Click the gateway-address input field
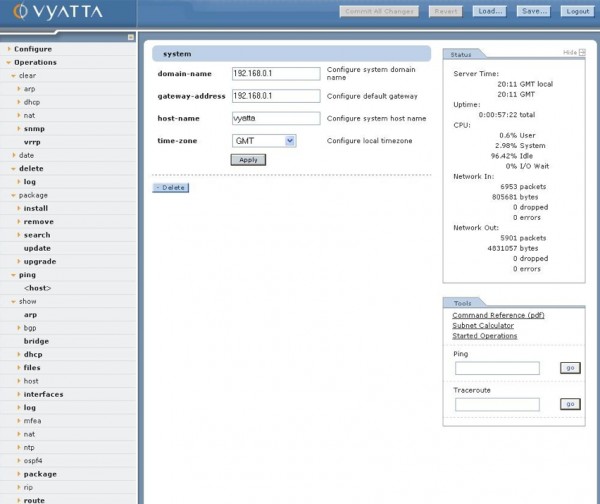 pos(276,96)
